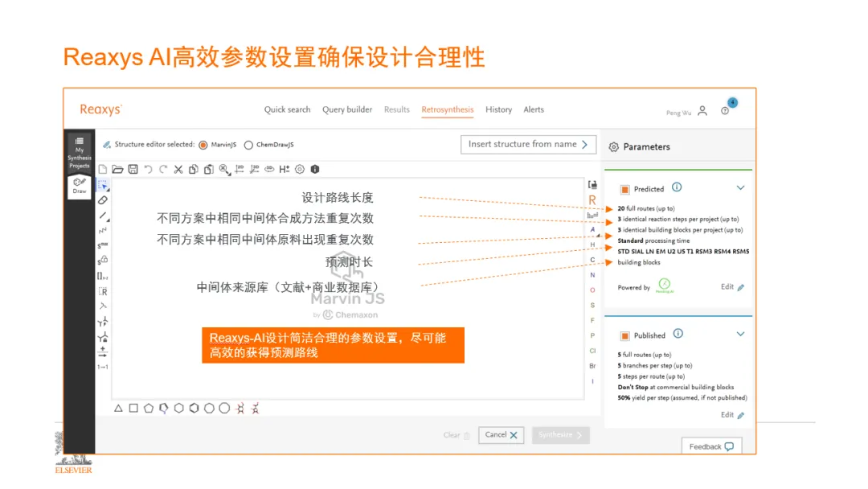This screenshot has height=489, width=868.
Task: Open the Query builder tab
Action: 348,109
